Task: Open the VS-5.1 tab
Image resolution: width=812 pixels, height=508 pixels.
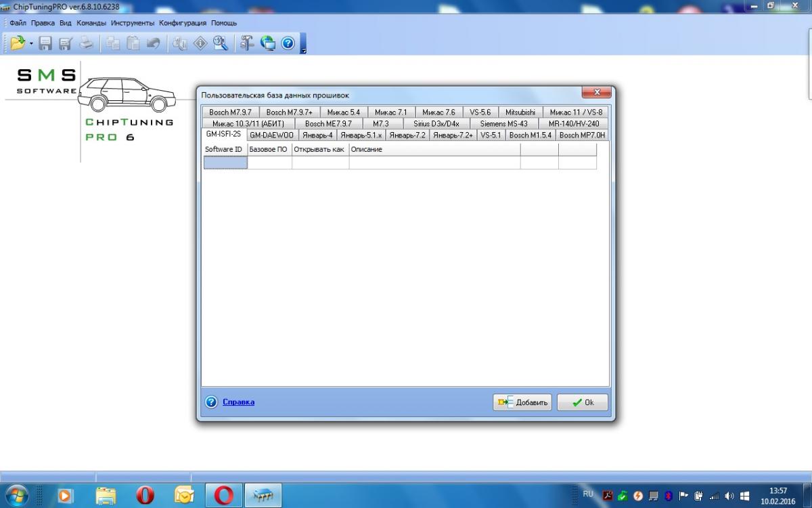Action: [491, 135]
